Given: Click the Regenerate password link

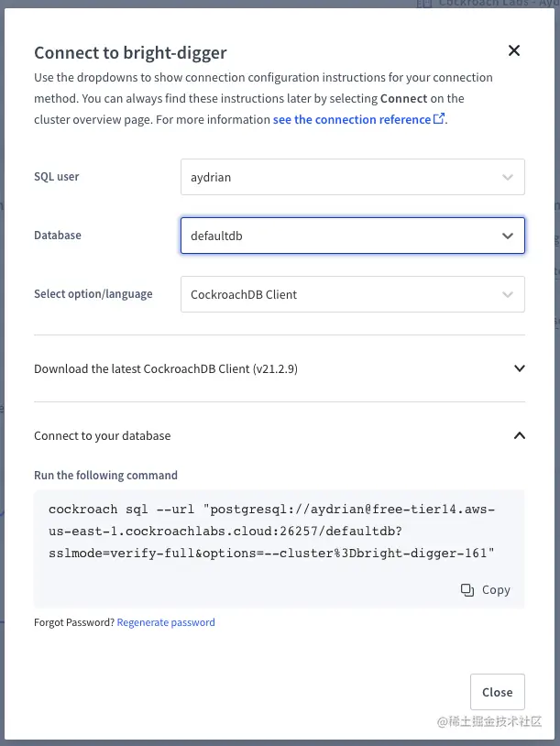Looking at the screenshot, I should (166, 622).
